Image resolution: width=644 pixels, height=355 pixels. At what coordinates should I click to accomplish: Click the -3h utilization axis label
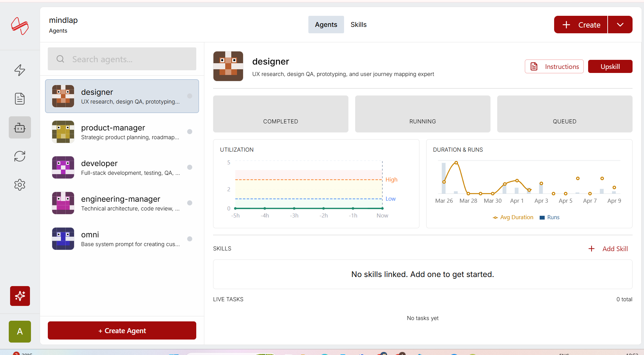pos(294,215)
